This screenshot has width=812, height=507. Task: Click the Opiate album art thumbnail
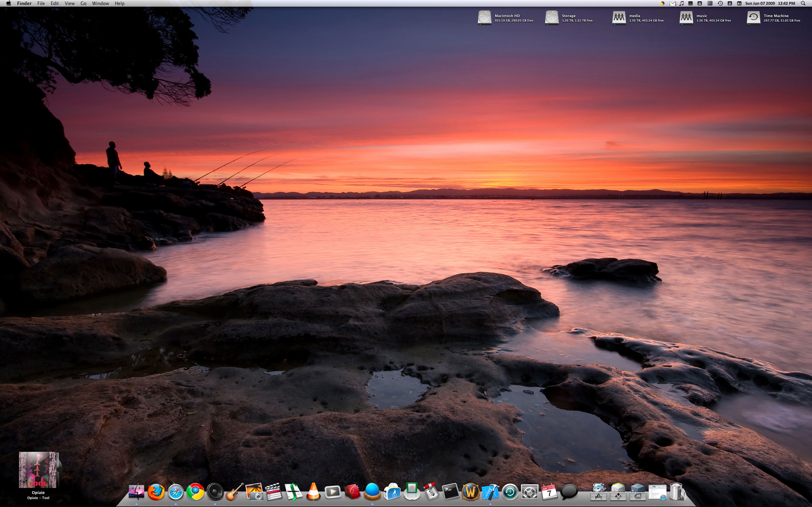click(38, 469)
